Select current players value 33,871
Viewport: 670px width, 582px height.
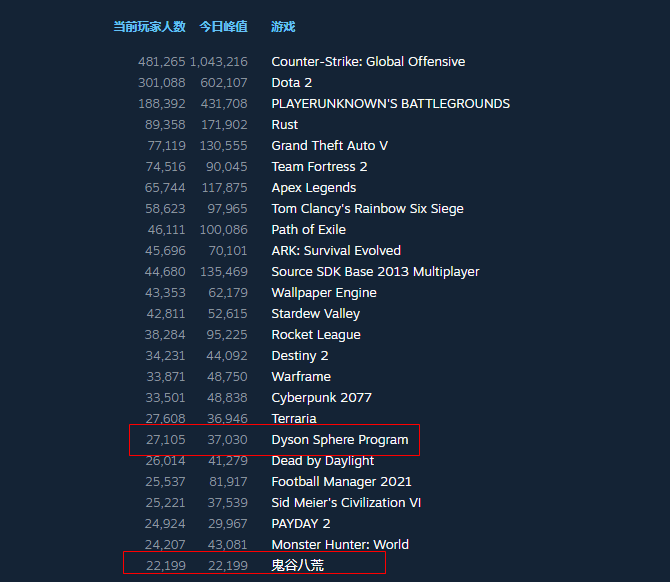pos(166,376)
